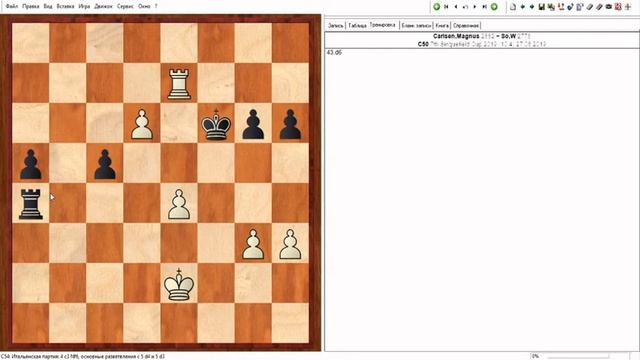
Task: Open the Окно menu
Action: pyautogui.click(x=144, y=7)
